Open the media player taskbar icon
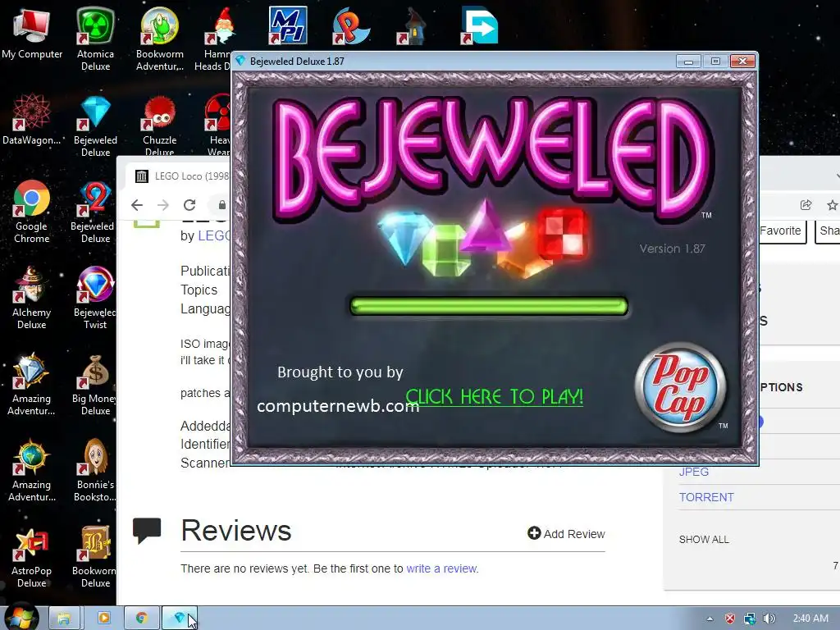This screenshot has height=630, width=840. 104,619
